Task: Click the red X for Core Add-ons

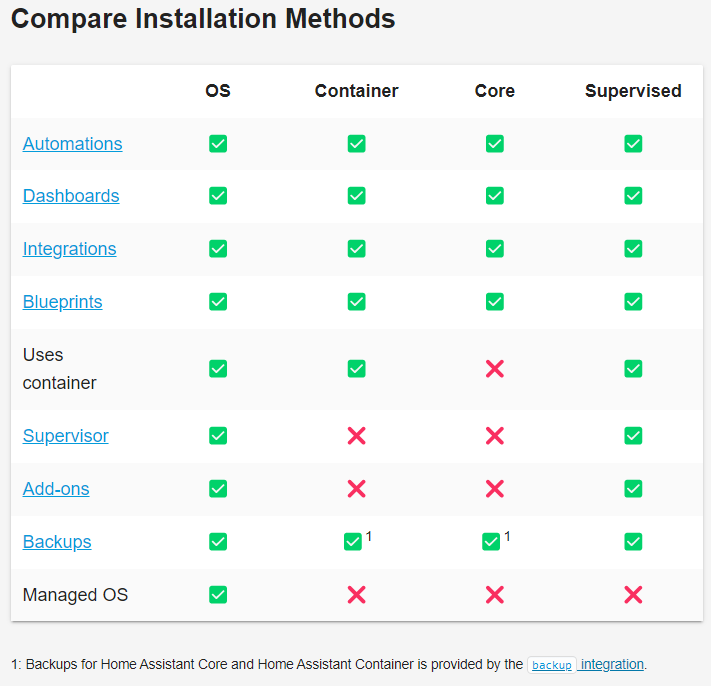Action: (495, 489)
